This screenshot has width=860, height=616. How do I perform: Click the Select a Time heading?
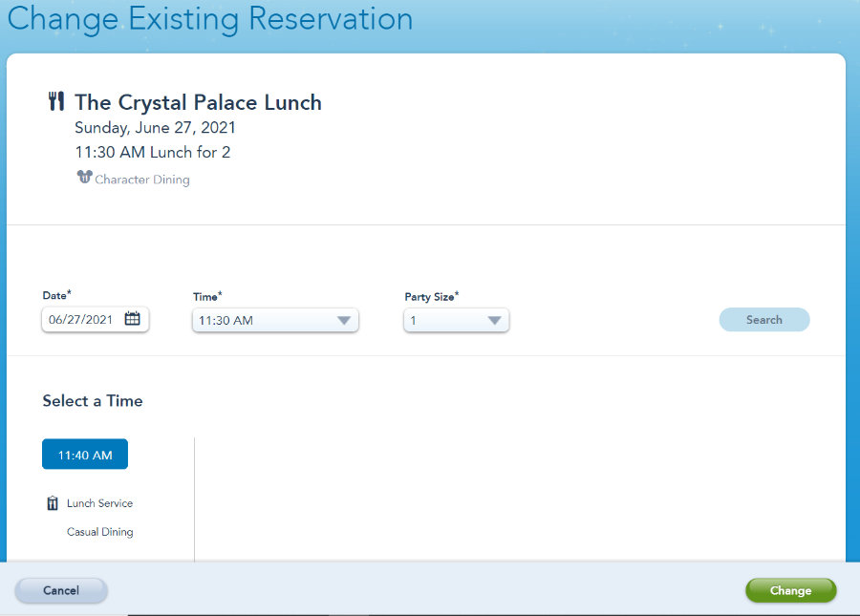[93, 401]
